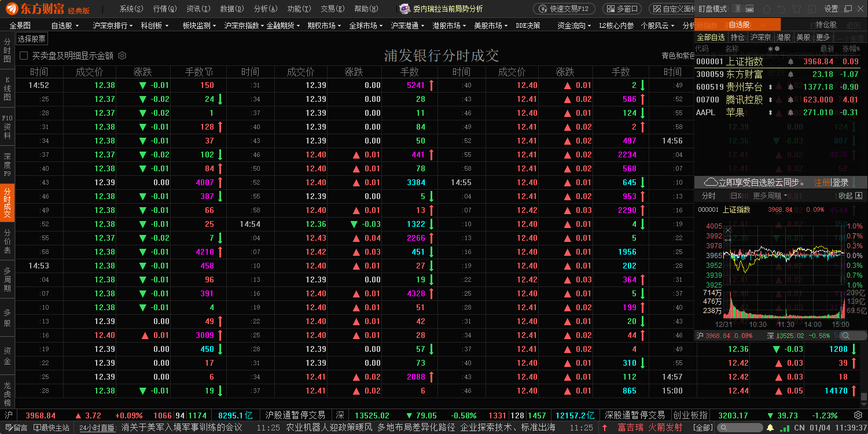The width and height of the screenshot is (868, 434).
Task: Enable 买卖盘及明细显示金额 checkbox
Action: click(24, 56)
